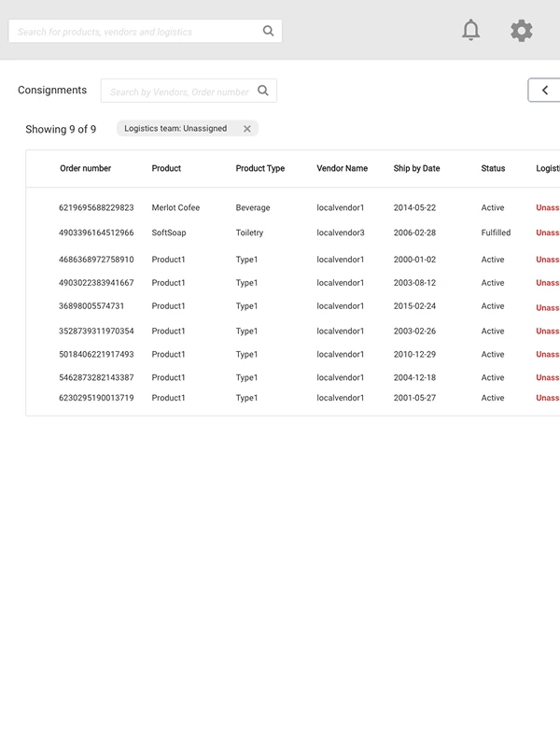The image size is (560, 747).
Task: Click the Toiletry product type cell
Action: click(249, 233)
